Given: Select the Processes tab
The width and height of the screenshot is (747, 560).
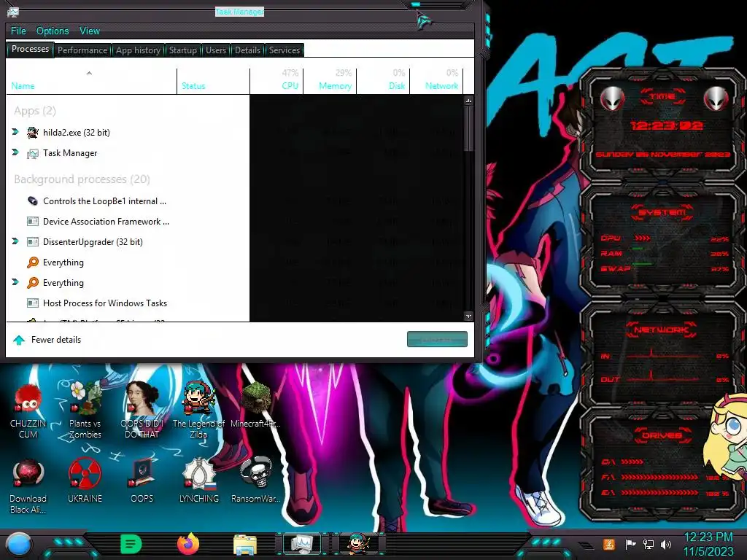Looking at the screenshot, I should 30,49.
